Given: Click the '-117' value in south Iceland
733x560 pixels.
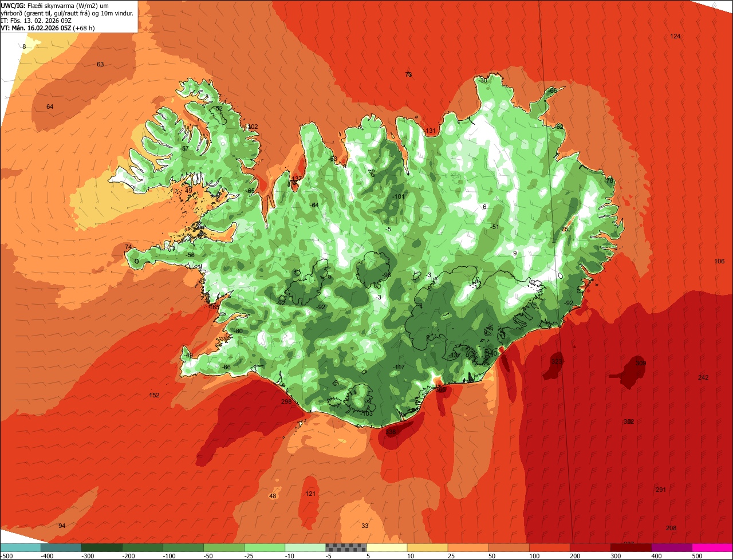Looking at the screenshot, I should coord(399,368).
